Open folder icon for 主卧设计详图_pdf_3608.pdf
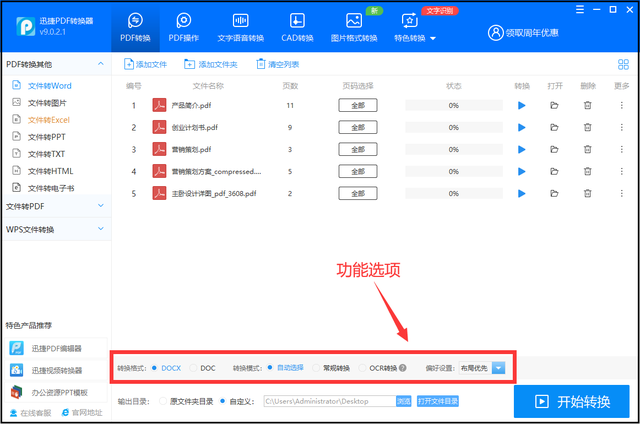Image resolution: width=640 pixels, height=424 pixels. coord(554,193)
